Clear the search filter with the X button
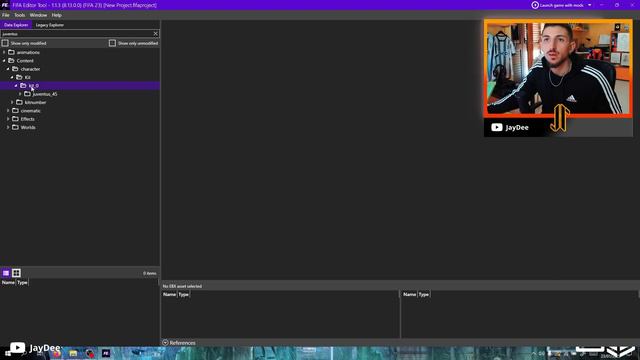Viewport: 640px width, 360px height. tap(156, 34)
